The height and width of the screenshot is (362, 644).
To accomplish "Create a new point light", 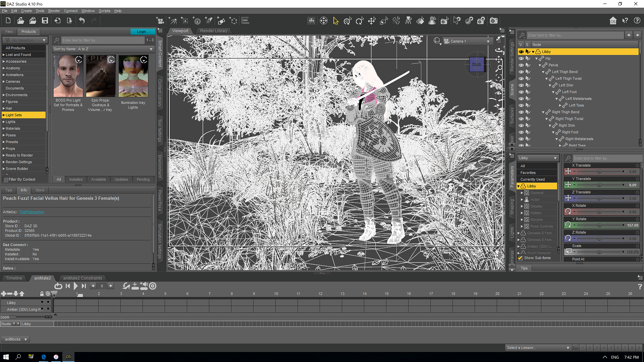I will point(185,21).
